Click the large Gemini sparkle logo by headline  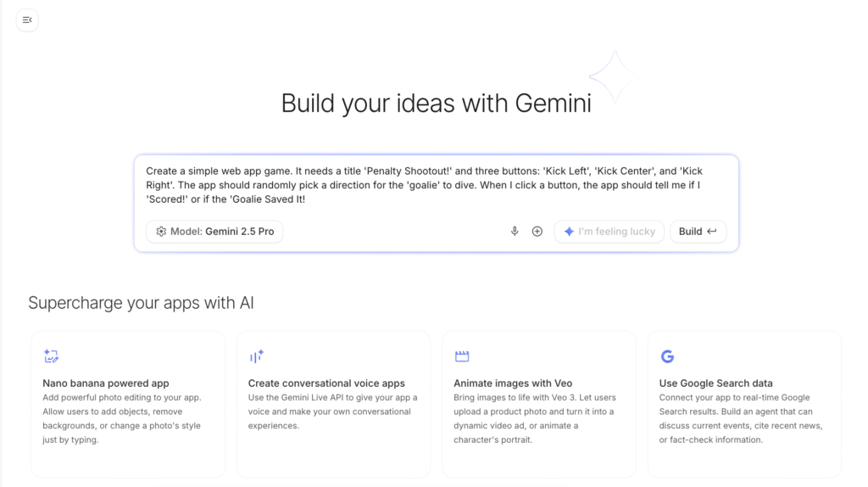pyautogui.click(x=613, y=76)
